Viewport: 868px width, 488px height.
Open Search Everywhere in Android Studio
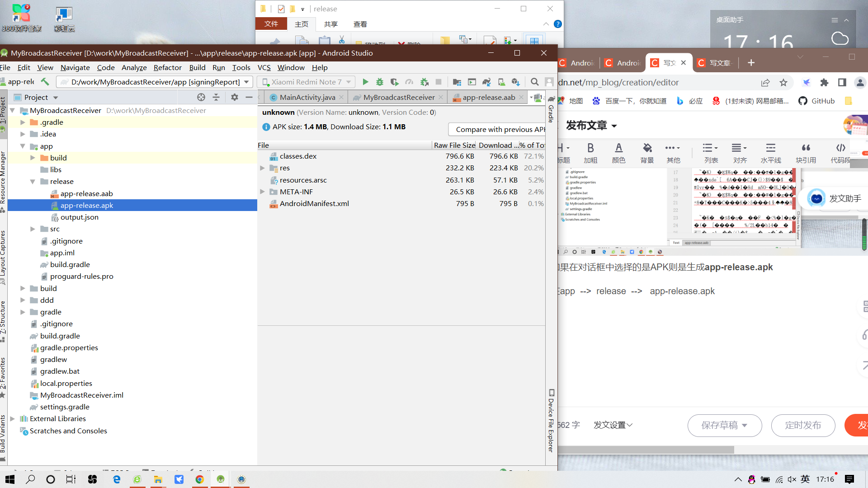click(x=535, y=82)
